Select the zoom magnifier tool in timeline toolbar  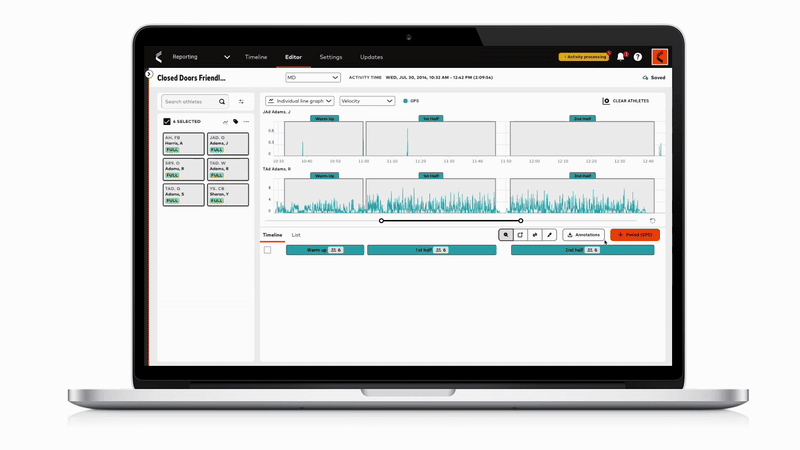[507, 234]
